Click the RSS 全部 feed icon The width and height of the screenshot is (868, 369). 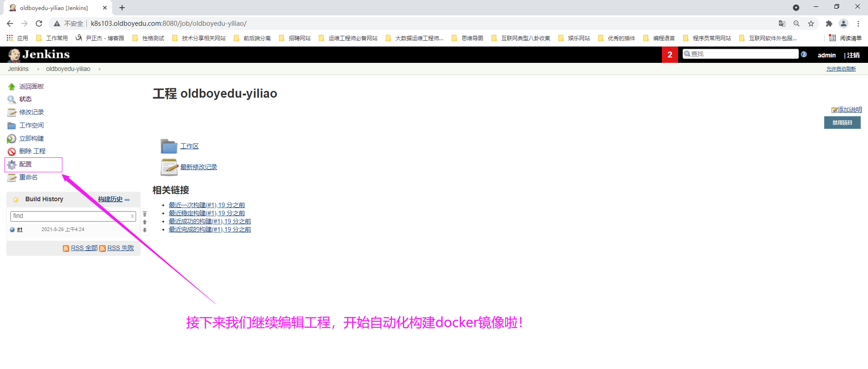click(x=66, y=248)
